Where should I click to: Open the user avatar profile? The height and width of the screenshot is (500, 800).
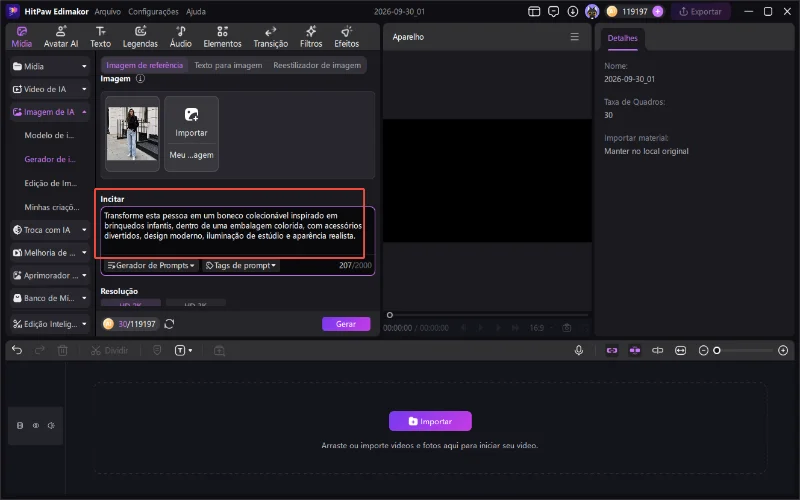tap(592, 11)
